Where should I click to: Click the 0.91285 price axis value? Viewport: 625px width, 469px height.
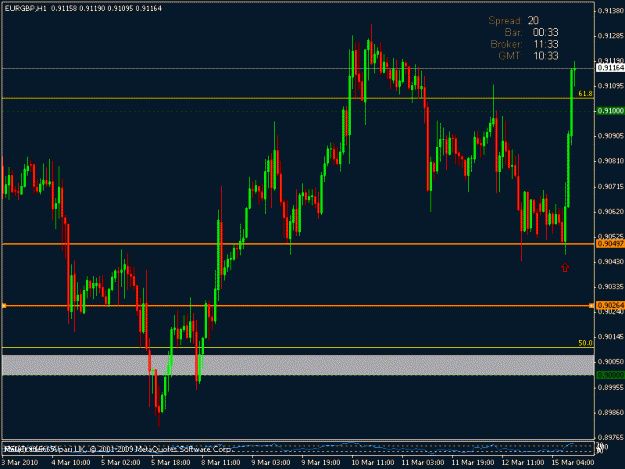[x=611, y=36]
